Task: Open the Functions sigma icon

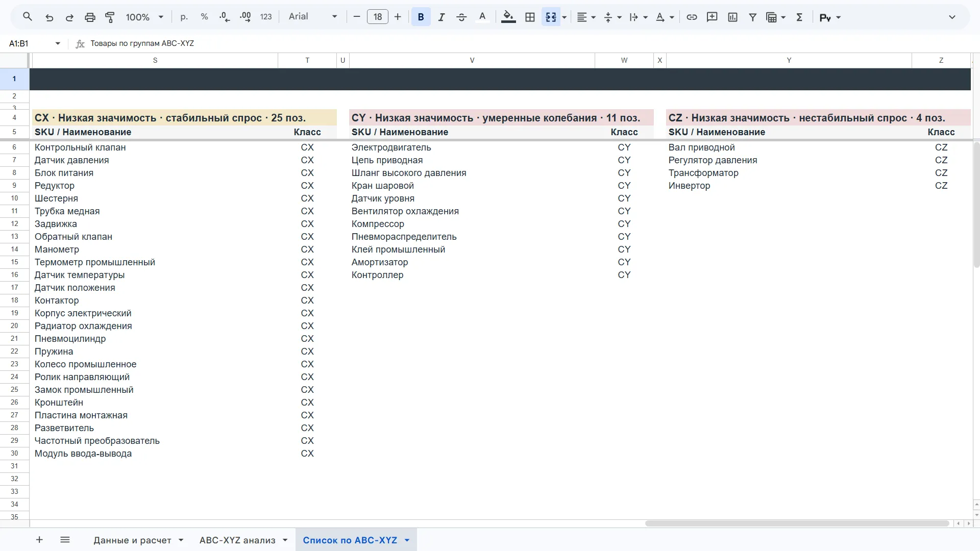Action: (x=799, y=17)
